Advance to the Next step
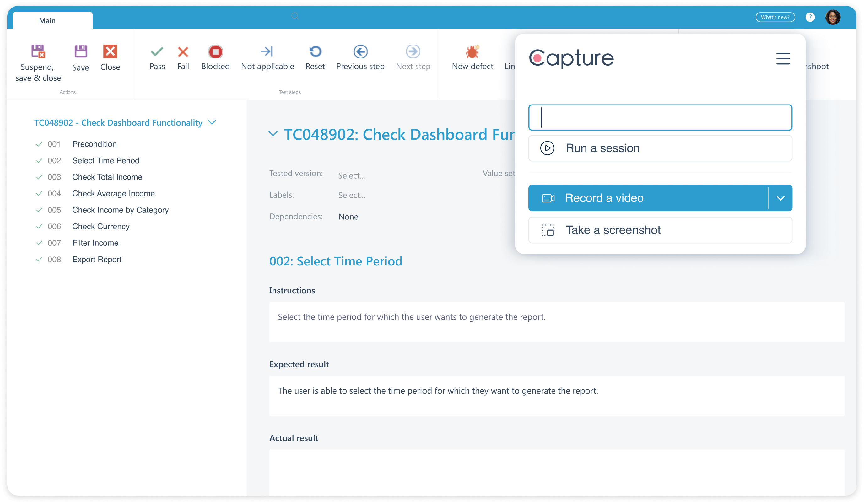 coord(413,57)
